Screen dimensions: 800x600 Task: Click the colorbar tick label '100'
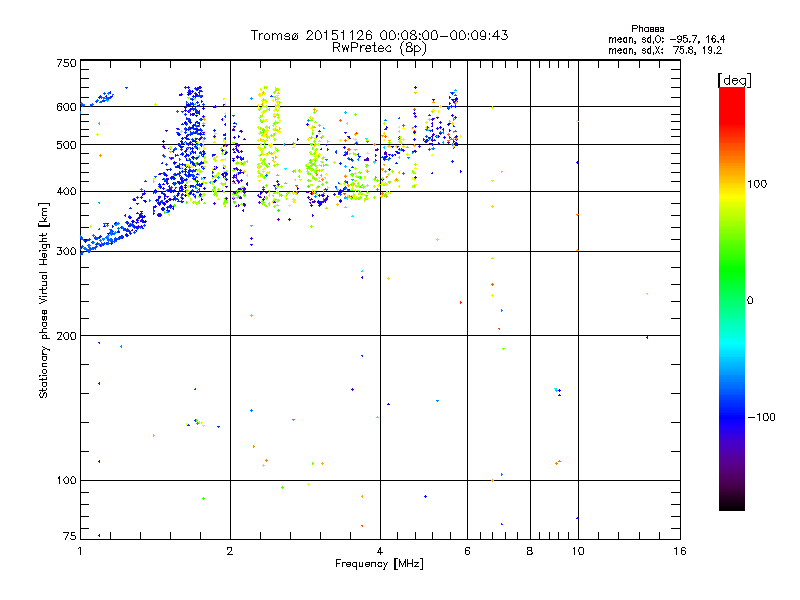click(x=757, y=184)
